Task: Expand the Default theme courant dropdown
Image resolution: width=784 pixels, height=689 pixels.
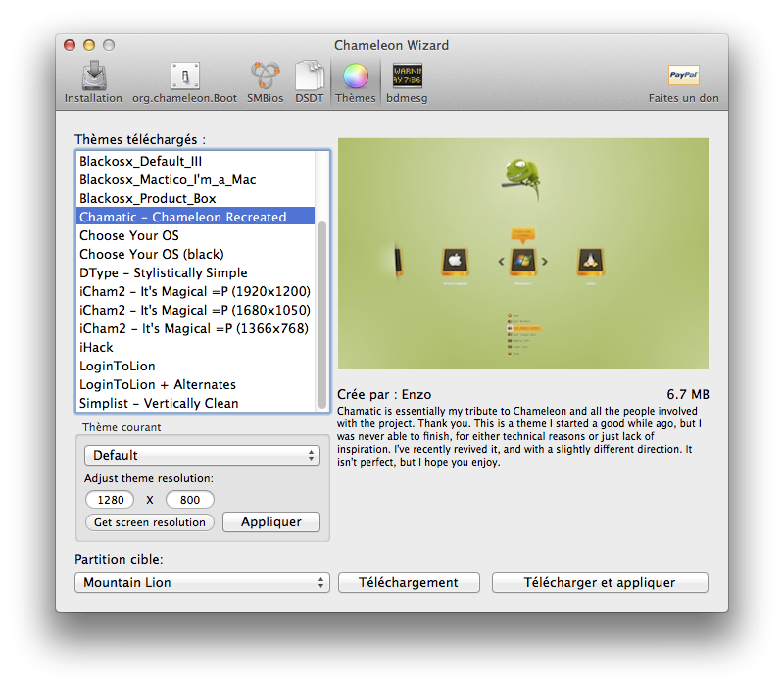Action: (x=202, y=455)
